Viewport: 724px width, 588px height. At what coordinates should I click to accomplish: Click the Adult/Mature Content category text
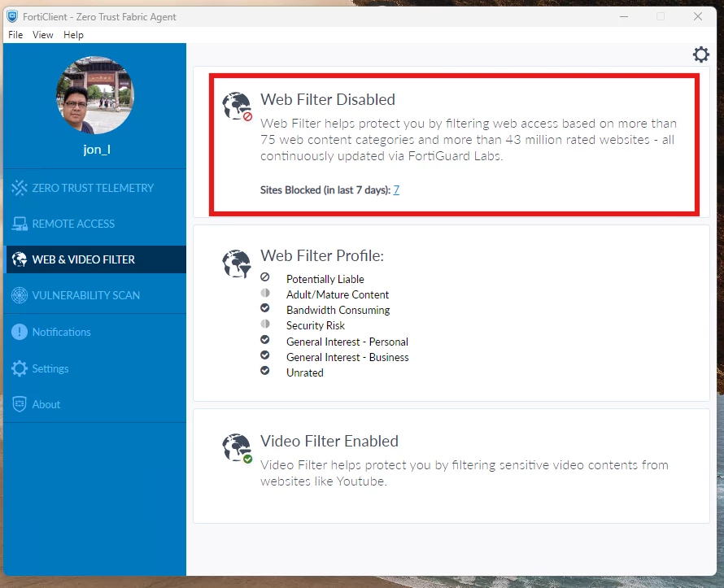point(338,294)
